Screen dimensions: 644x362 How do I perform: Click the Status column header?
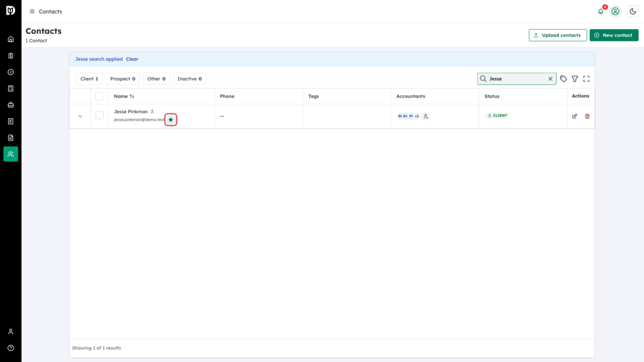tap(492, 96)
